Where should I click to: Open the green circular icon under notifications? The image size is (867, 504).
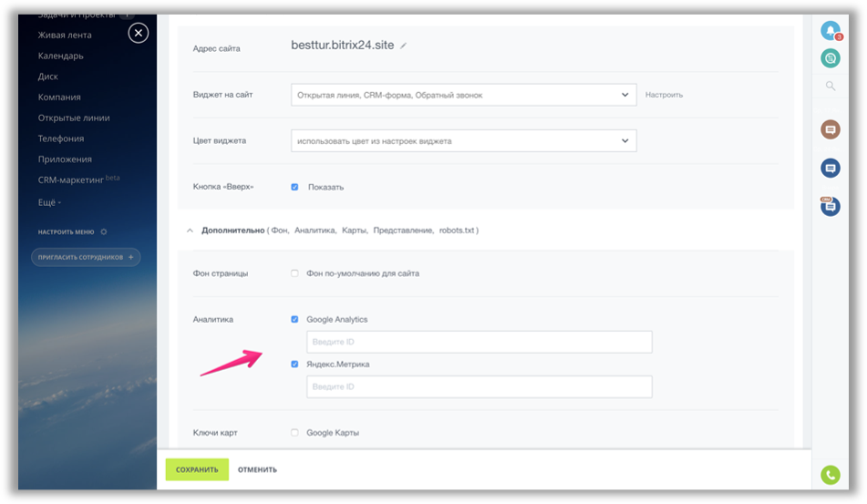[830, 58]
